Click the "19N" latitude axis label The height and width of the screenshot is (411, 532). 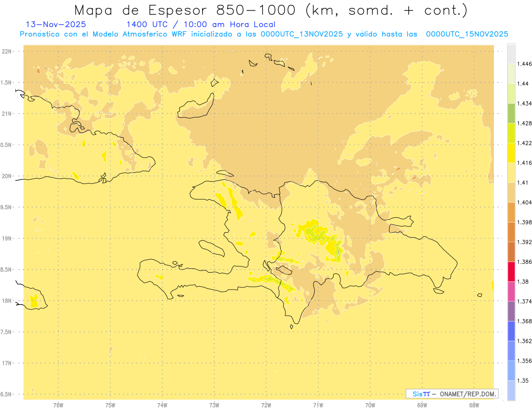point(8,239)
